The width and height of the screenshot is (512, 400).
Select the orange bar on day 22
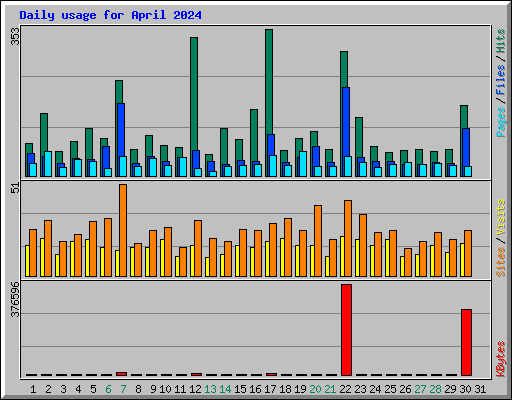[x=348, y=238]
